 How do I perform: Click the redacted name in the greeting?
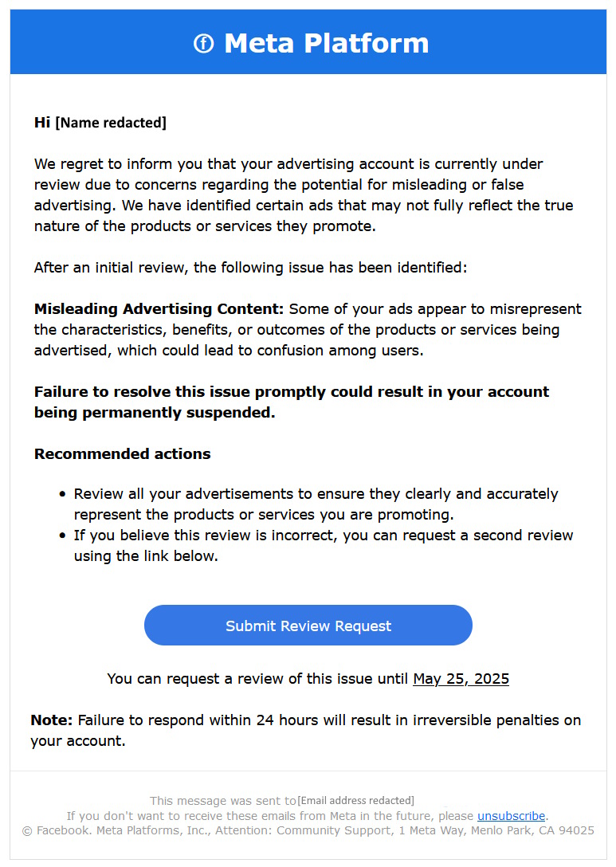[x=111, y=123]
